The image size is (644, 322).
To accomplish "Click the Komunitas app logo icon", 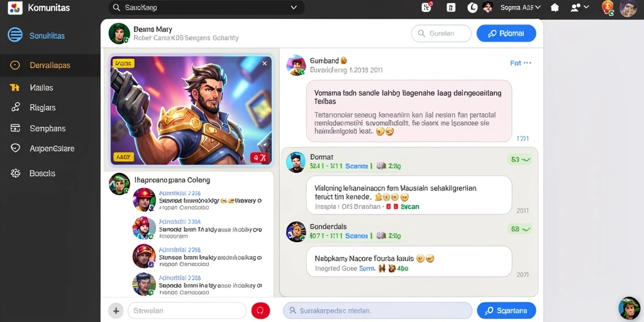I will tap(15, 8).
